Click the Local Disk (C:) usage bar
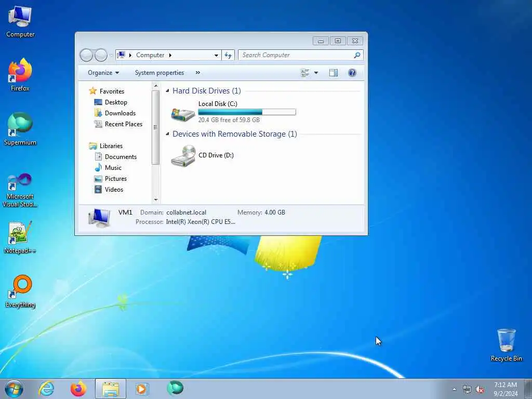The height and width of the screenshot is (399, 532). [247, 112]
